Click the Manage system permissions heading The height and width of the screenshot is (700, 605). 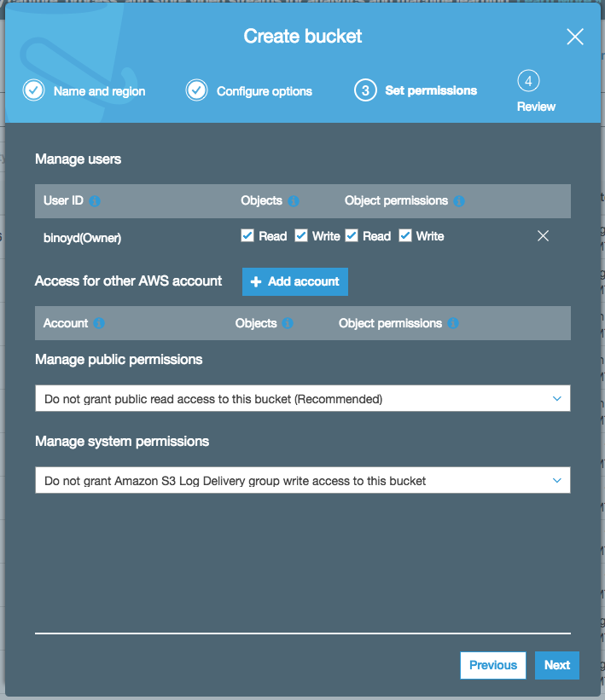pos(122,441)
